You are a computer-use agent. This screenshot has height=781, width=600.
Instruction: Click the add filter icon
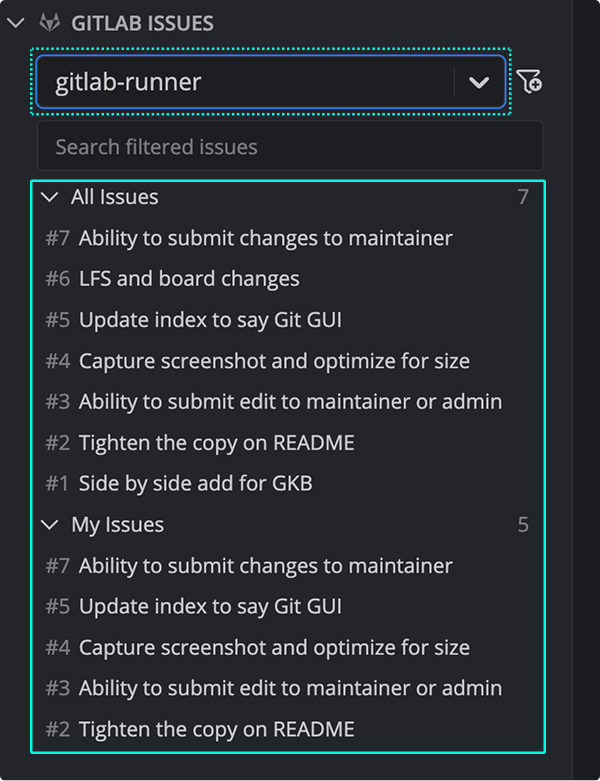click(530, 82)
